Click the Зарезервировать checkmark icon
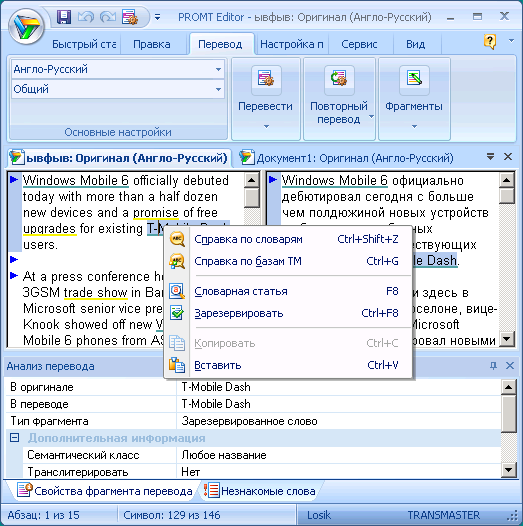The height and width of the screenshot is (526, 523). (177, 313)
